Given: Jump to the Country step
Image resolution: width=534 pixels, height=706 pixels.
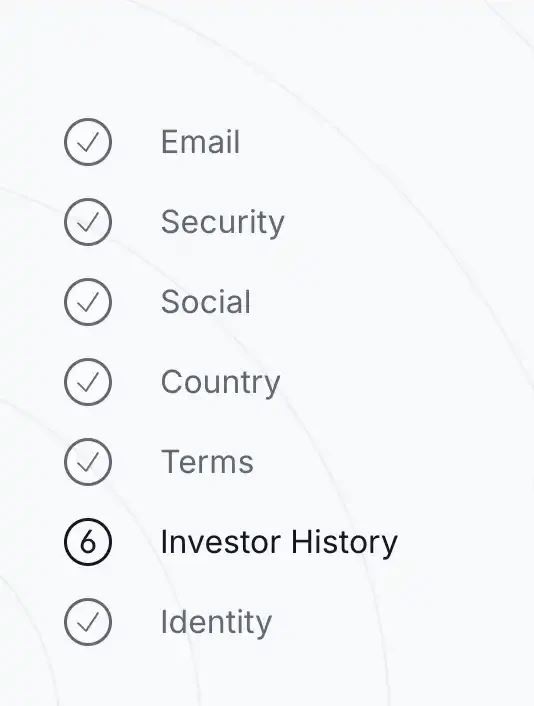Looking at the screenshot, I should point(220,383).
